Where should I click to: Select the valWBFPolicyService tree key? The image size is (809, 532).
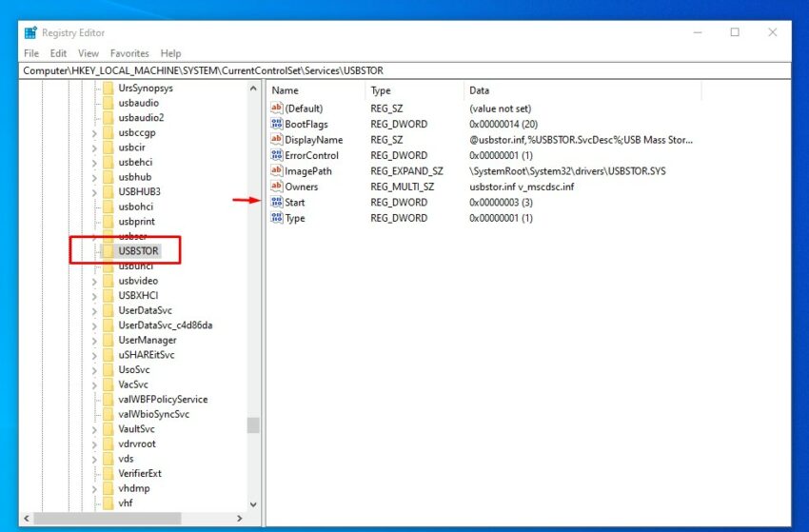pos(163,400)
